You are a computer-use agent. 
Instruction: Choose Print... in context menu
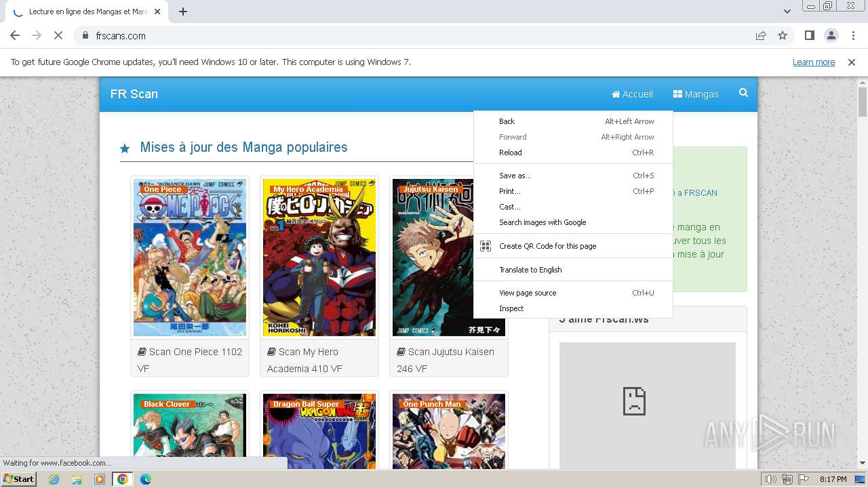[573, 191]
